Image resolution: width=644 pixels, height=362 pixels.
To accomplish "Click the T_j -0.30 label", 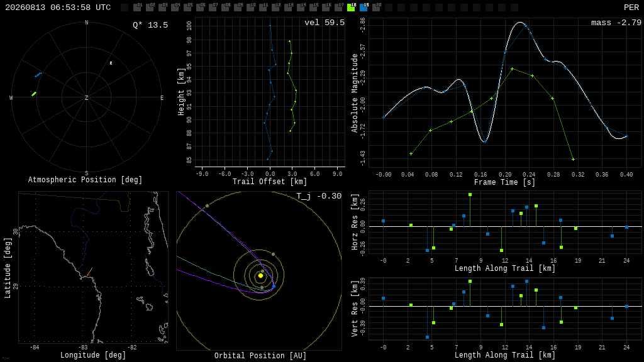I will pos(319,196).
